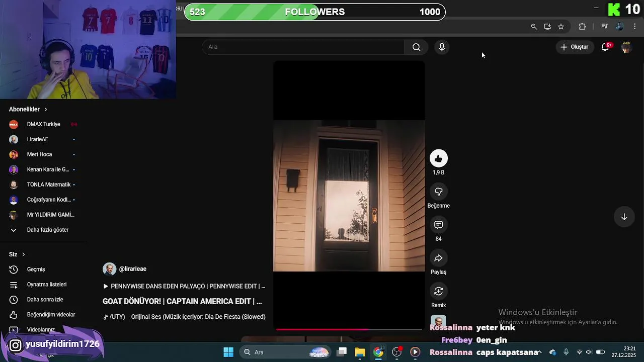Open the Remix option
The image size is (644, 362).
point(438,291)
